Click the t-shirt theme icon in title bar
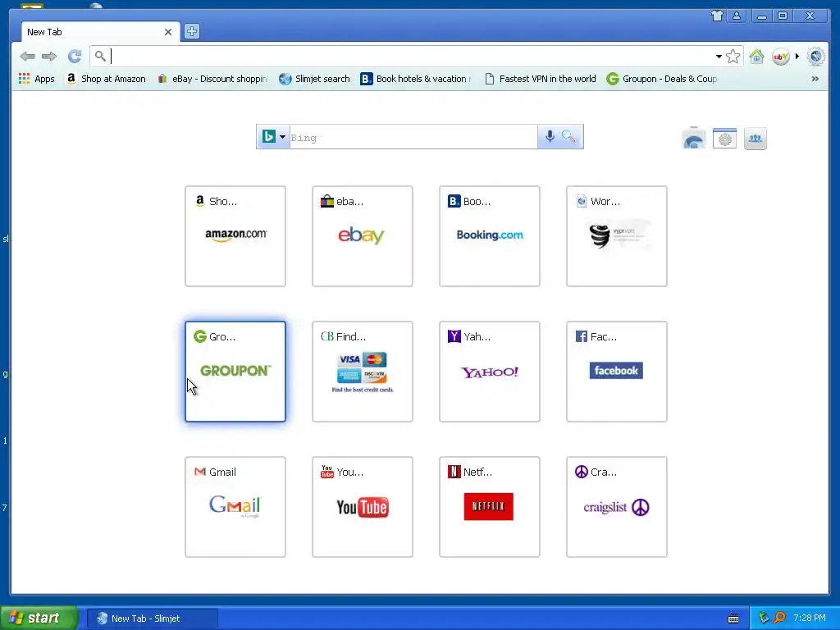Screen dimensions: 840x630 tap(717, 16)
